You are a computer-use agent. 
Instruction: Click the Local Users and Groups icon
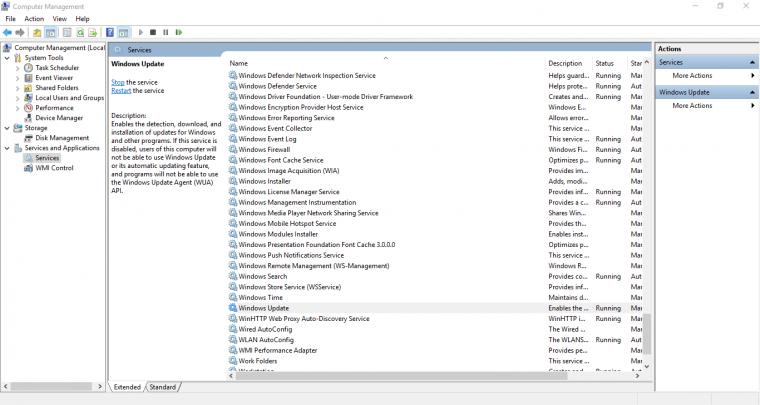point(29,98)
